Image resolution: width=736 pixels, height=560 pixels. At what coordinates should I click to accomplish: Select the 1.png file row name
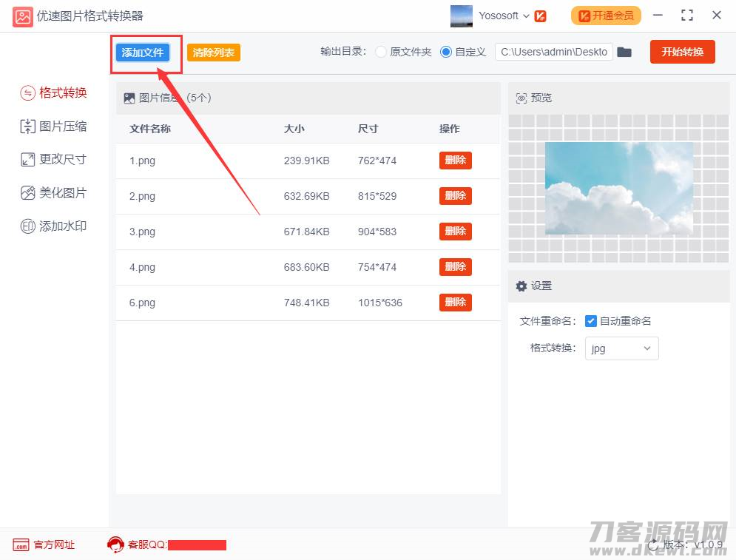click(142, 161)
